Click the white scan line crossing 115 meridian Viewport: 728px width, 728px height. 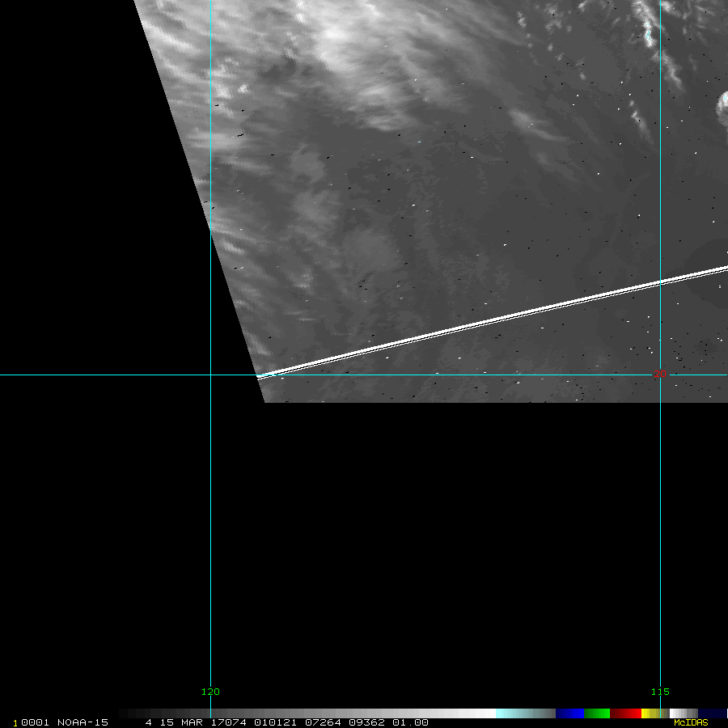(x=660, y=281)
